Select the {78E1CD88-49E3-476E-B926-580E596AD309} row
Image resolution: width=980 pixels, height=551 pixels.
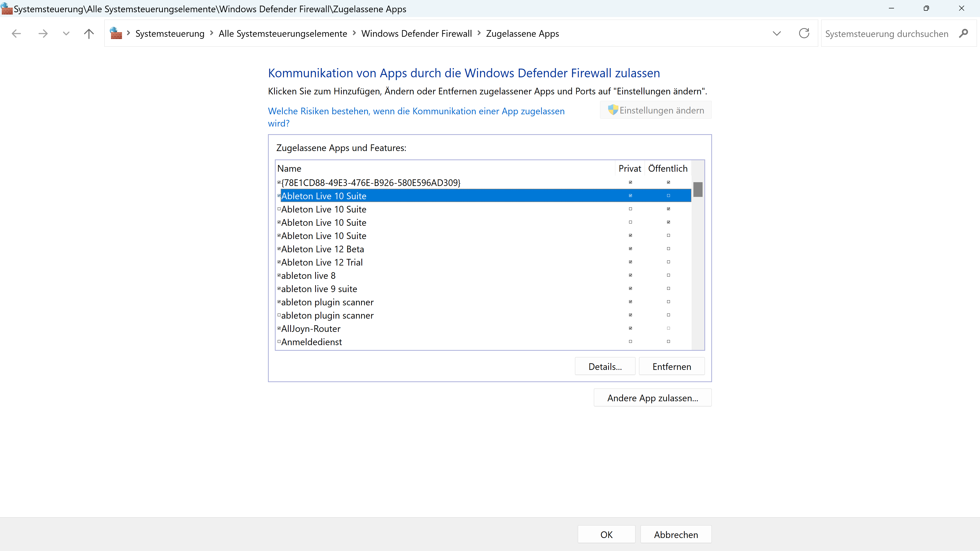(x=483, y=183)
